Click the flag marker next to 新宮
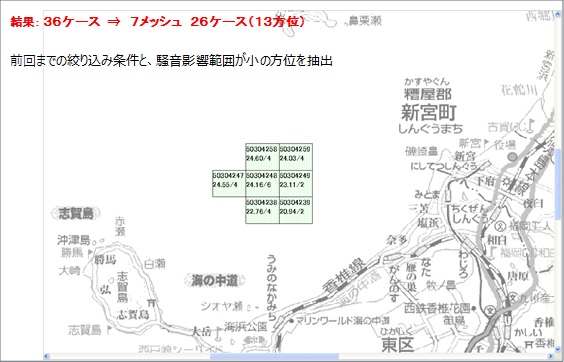This screenshot has width=564, height=362. coord(486,144)
